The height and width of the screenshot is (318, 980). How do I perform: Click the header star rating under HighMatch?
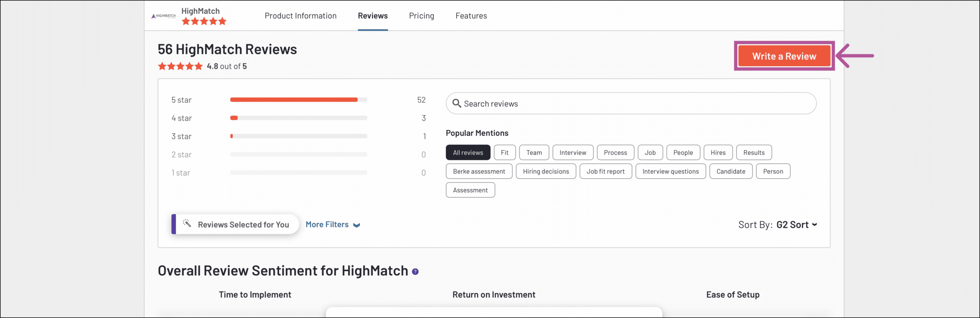(204, 21)
